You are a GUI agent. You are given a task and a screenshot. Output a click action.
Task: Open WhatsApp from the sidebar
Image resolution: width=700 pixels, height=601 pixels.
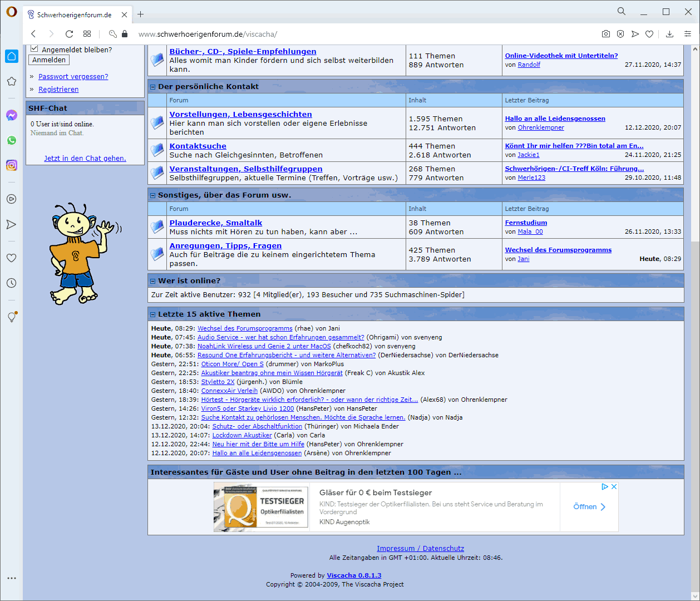(x=12, y=140)
